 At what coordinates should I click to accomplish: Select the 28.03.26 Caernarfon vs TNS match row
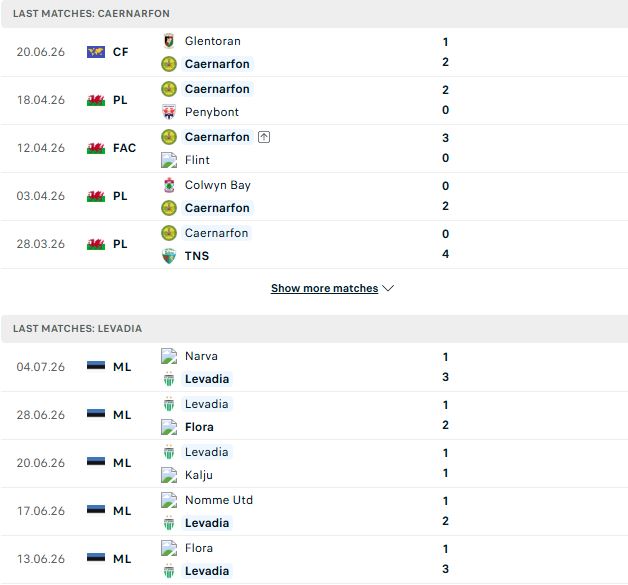(x=314, y=245)
